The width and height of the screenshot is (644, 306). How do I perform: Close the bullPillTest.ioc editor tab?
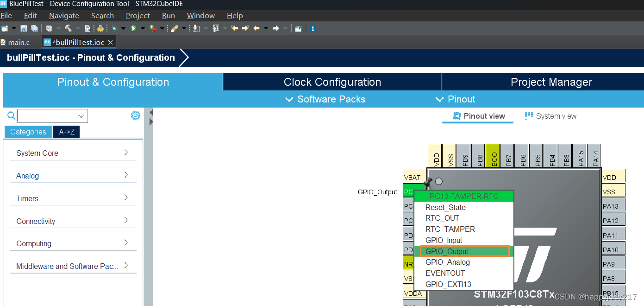click(x=111, y=42)
